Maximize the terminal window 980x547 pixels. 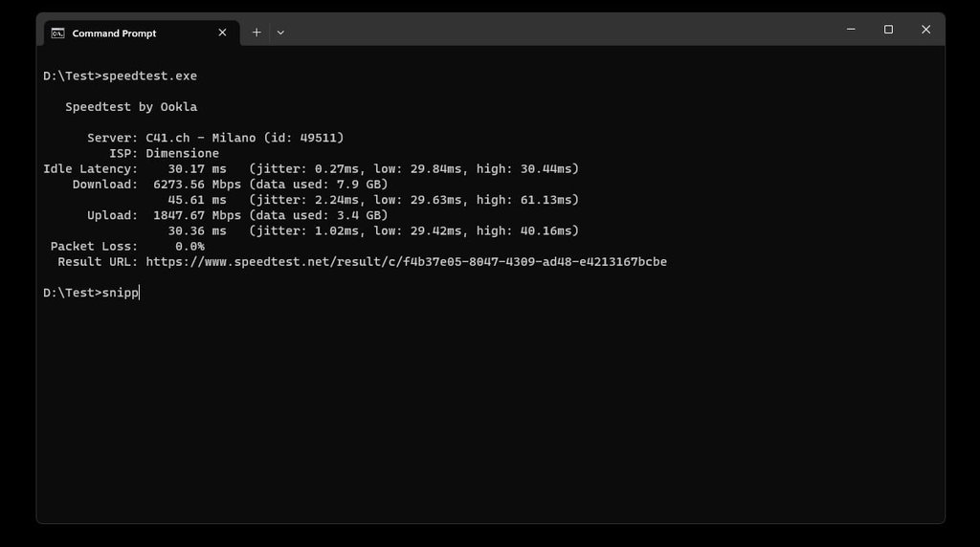tap(888, 30)
